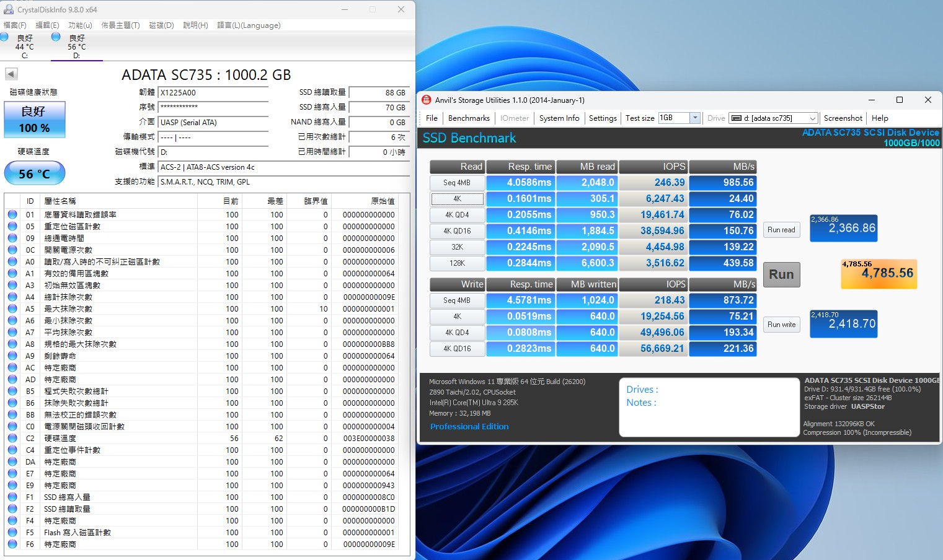
Task: Click the write 4K QD16 test button
Action: 457,349
